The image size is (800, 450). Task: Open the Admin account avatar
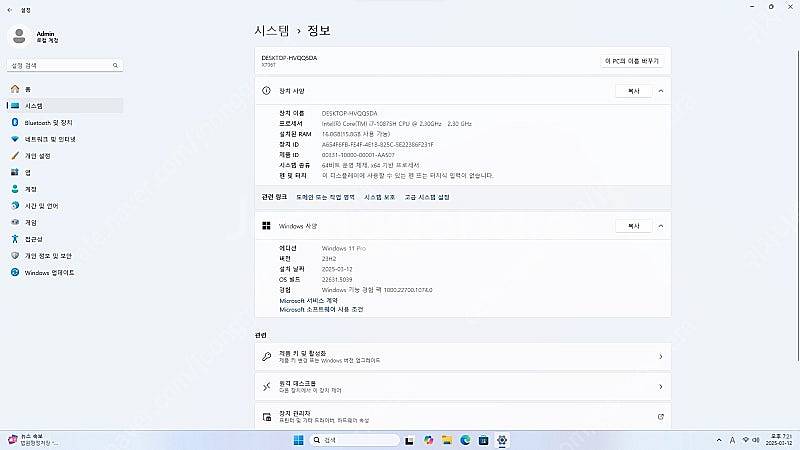pos(19,37)
